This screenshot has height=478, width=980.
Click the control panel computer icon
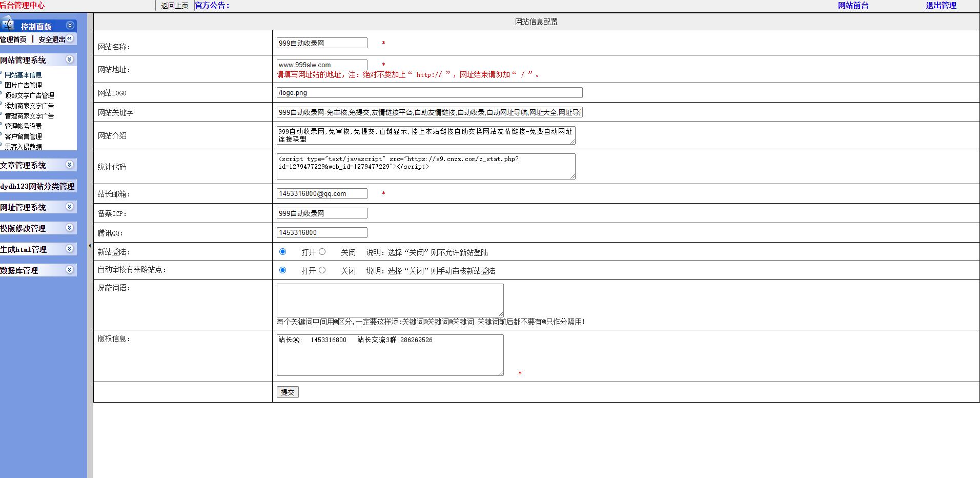pos(7,24)
